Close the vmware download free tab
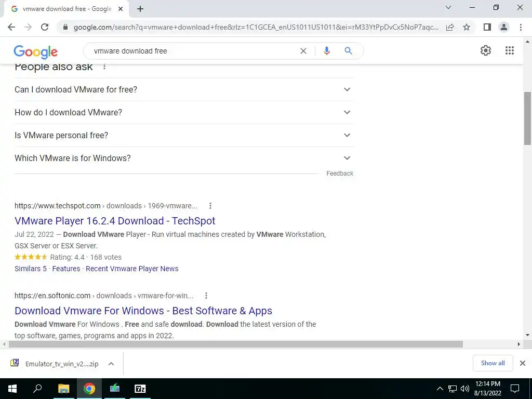Image resolution: width=532 pixels, height=399 pixels. tap(121, 9)
